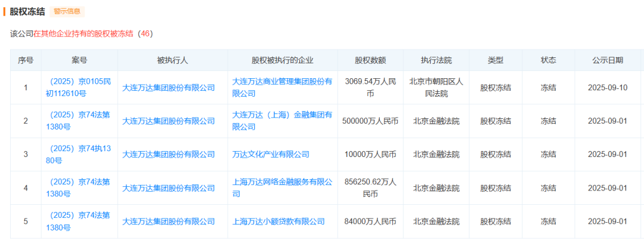Screen dimensions: 644x240
Task: Click 北京市朝阳区人民法院 court cell
Action: 436,88
